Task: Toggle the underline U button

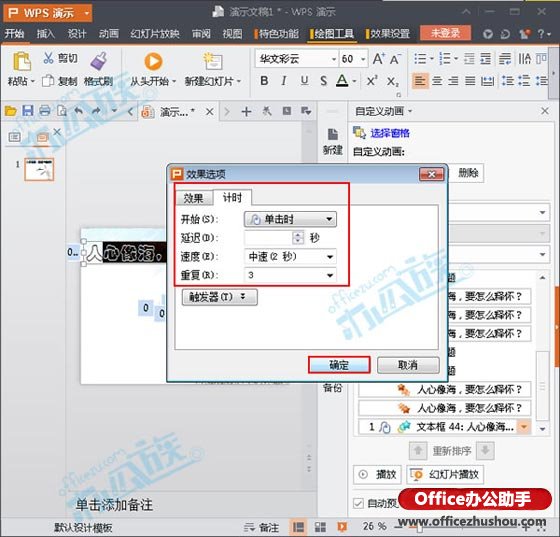Action: point(304,81)
